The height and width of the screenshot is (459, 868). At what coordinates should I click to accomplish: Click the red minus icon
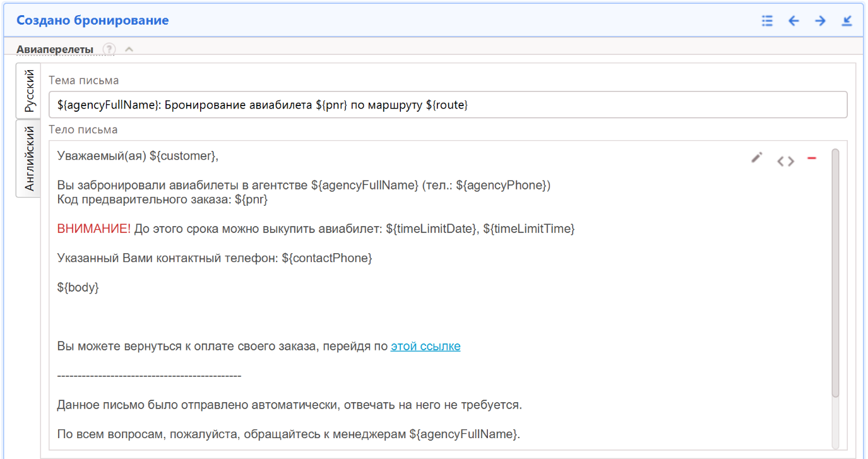click(x=812, y=158)
